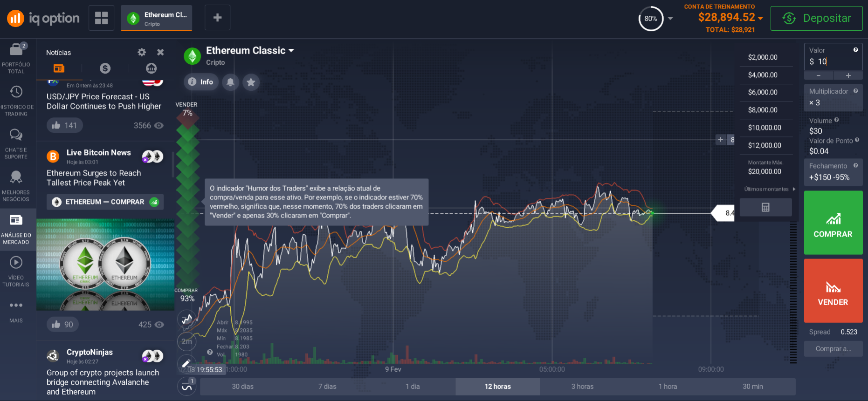Expand Últimos montantes list
The image size is (868, 401).
[x=769, y=189]
